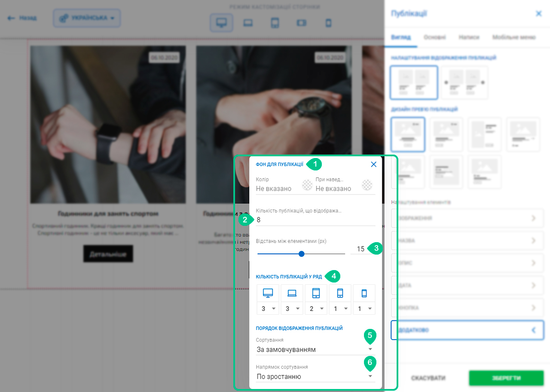Switch to laptop preview mode in top toolbar
550x392 pixels.
(x=248, y=23)
